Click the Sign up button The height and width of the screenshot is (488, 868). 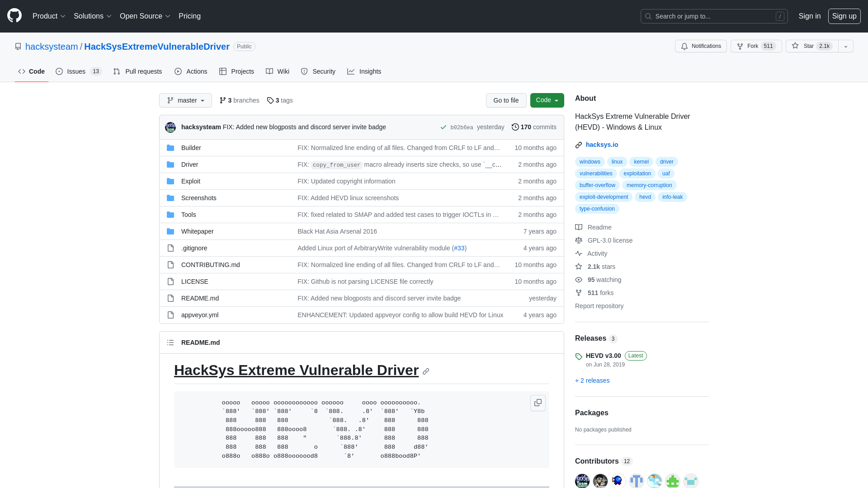(x=844, y=16)
